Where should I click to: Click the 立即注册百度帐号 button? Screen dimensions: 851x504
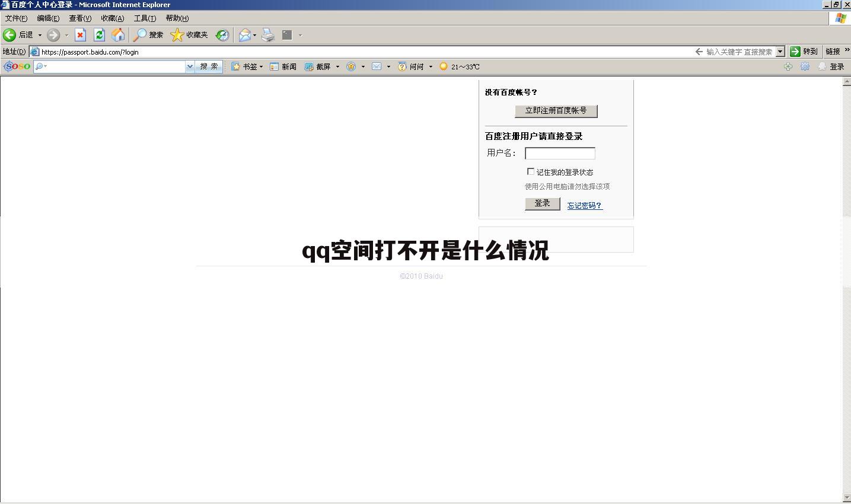click(x=556, y=111)
